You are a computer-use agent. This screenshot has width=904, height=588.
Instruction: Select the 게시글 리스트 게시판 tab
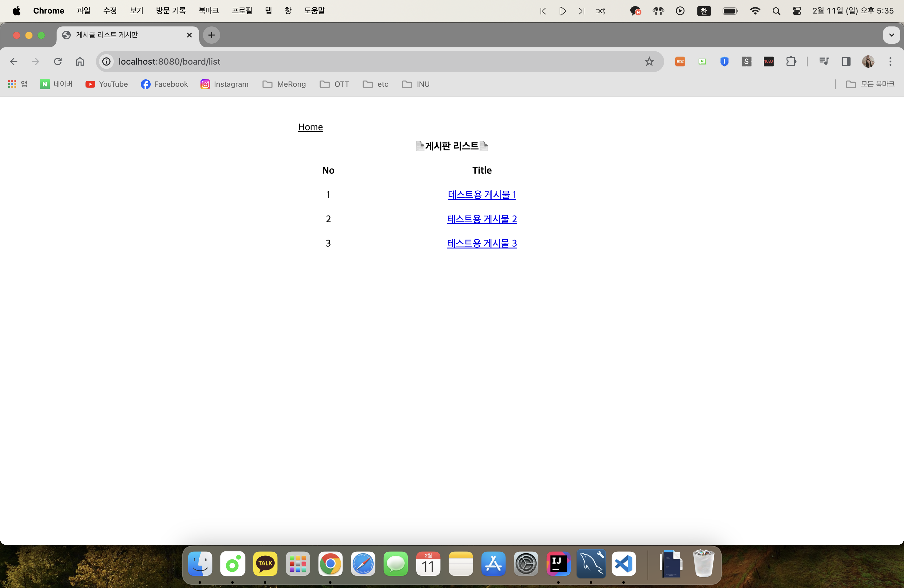click(121, 35)
